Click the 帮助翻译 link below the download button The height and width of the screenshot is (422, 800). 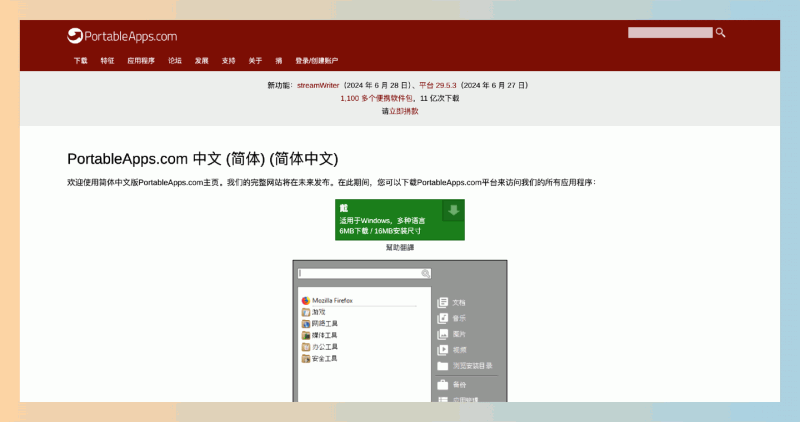click(400, 247)
